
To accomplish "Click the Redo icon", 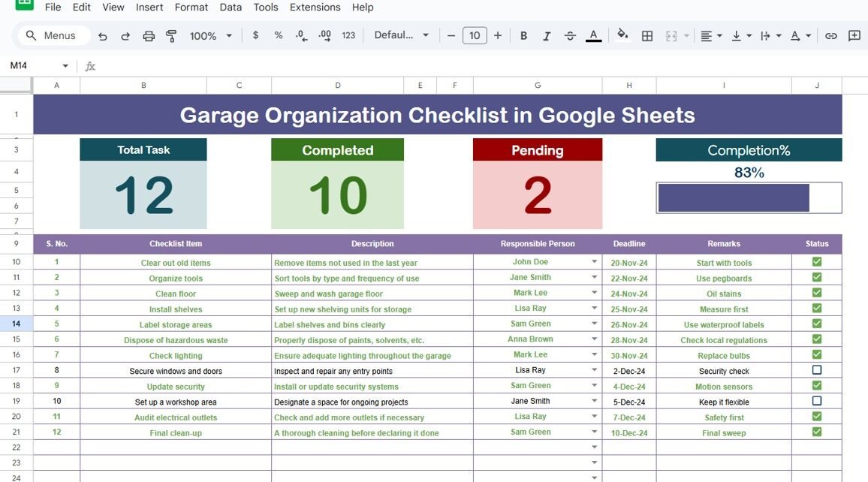I will click(125, 36).
